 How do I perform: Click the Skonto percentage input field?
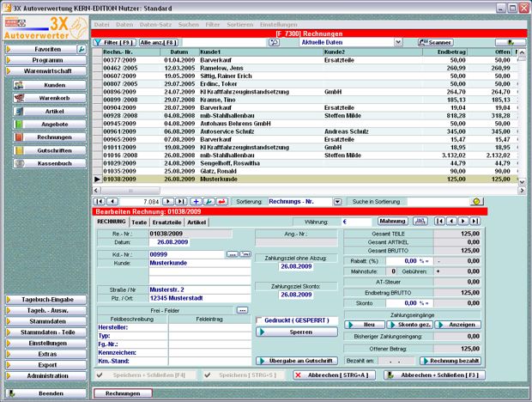pyautogui.click(x=409, y=303)
